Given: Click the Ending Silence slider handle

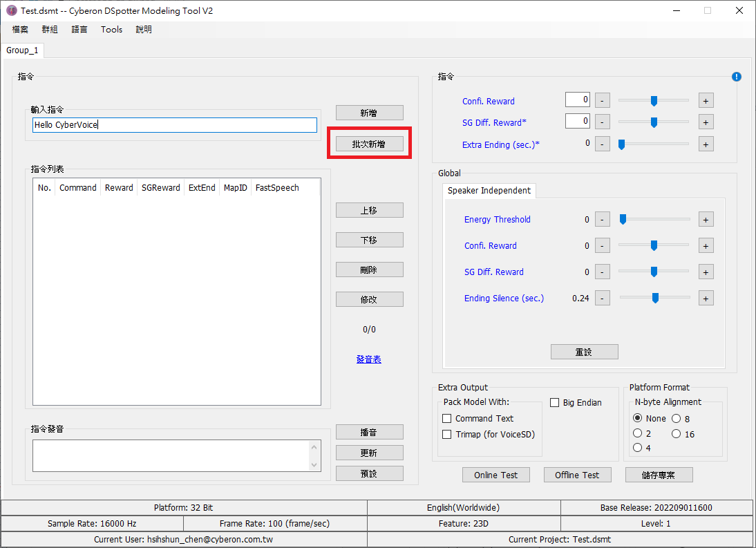Looking at the screenshot, I should click(655, 299).
